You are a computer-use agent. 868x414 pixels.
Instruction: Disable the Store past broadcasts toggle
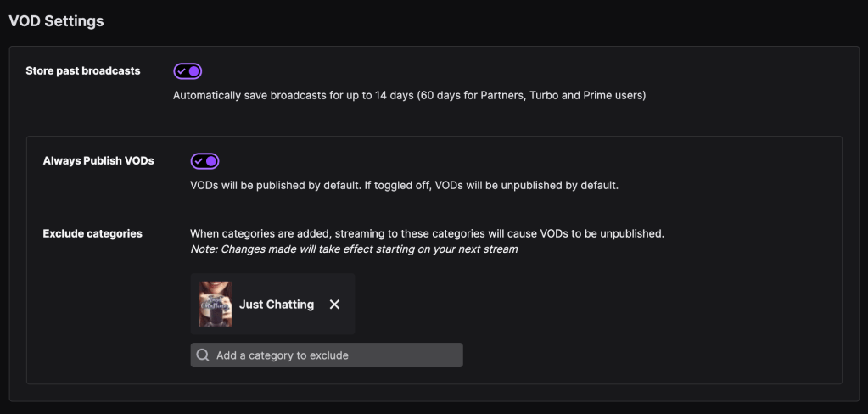click(x=188, y=71)
